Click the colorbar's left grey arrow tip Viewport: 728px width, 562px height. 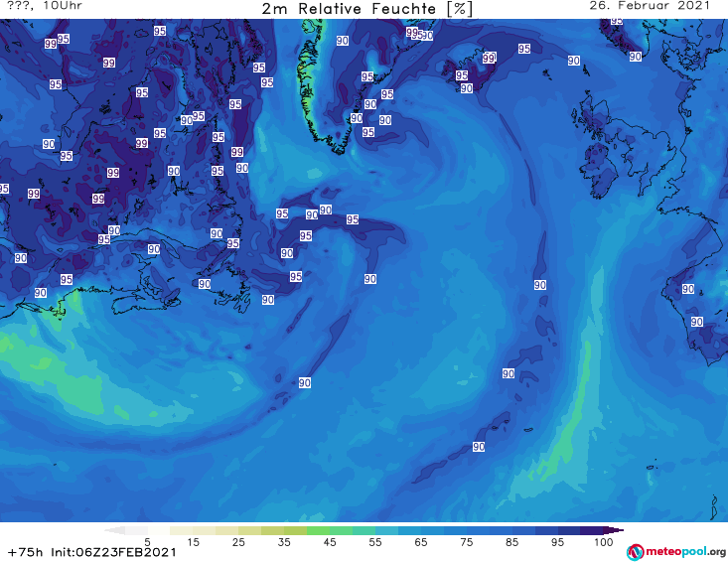point(114,530)
